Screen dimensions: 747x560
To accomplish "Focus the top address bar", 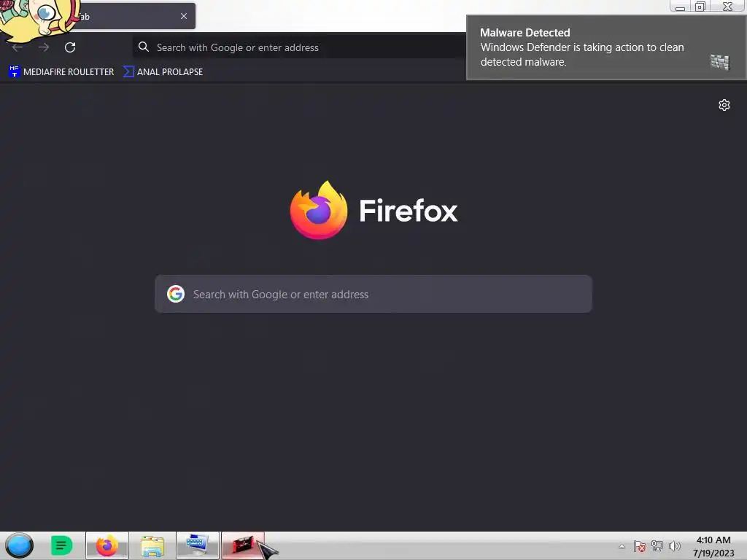I will (x=299, y=47).
